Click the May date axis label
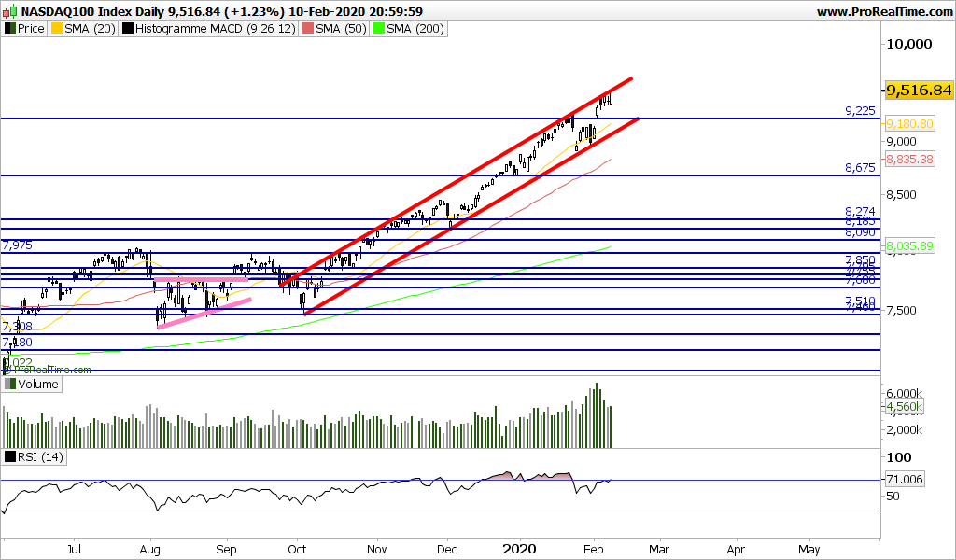The image size is (956, 560). (809, 549)
